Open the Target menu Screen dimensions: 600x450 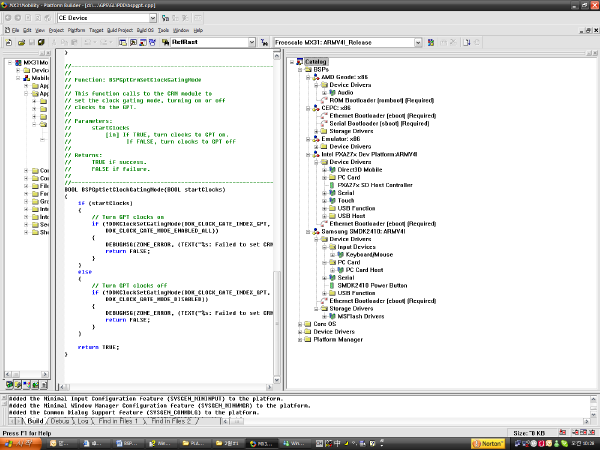(x=96, y=30)
